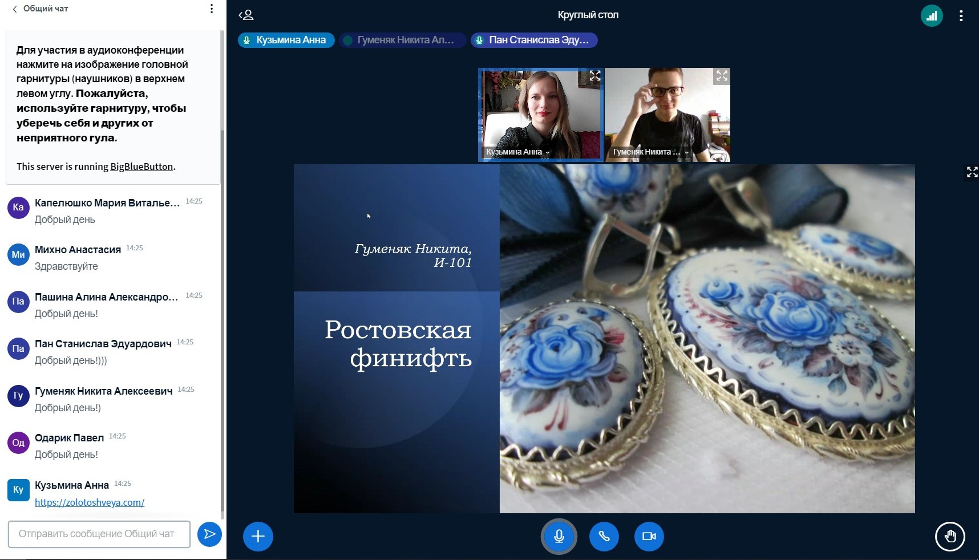Make the presentation fullscreen
Image resolution: width=979 pixels, height=560 pixels.
click(972, 172)
